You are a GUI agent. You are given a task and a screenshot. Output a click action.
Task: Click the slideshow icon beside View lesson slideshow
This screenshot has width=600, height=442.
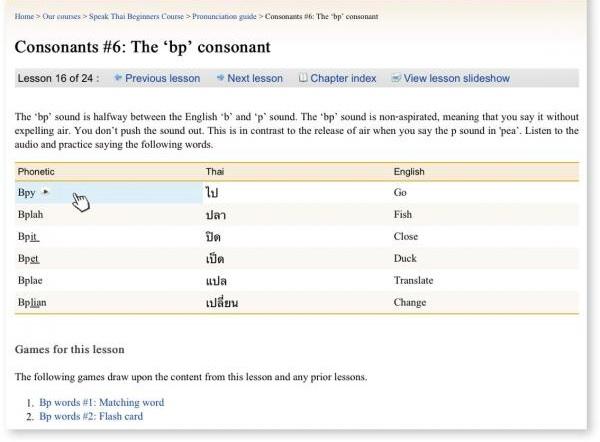pos(396,78)
